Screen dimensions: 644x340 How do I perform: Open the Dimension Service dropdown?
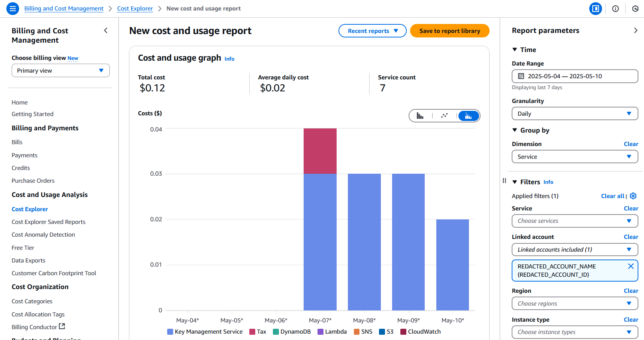[x=575, y=157]
